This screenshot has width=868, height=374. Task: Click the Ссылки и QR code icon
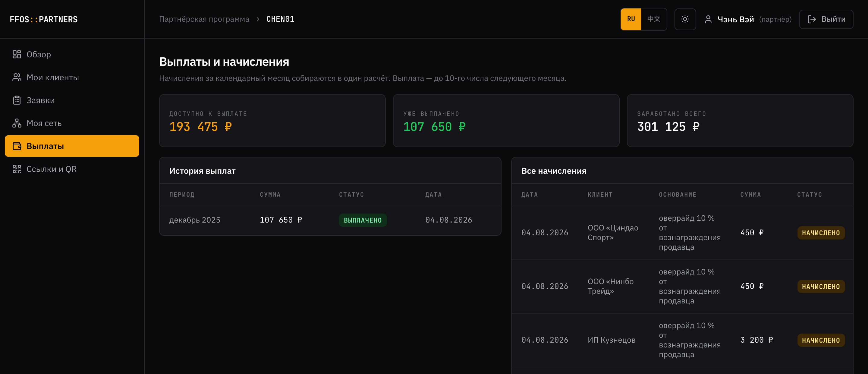pyautogui.click(x=17, y=169)
